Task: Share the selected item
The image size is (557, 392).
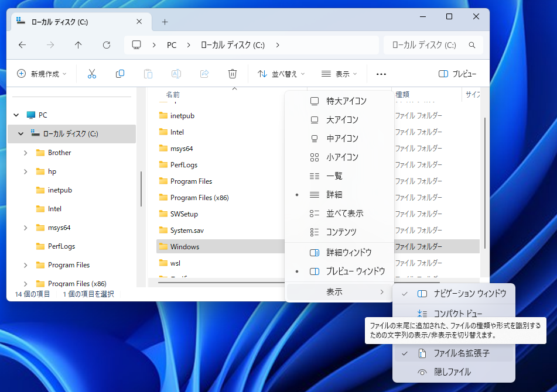Action: [204, 74]
